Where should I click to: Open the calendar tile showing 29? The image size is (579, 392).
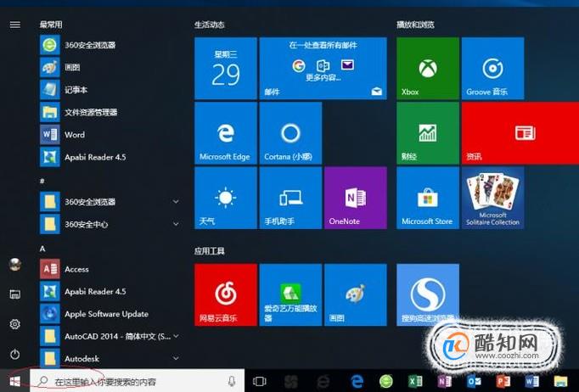226,68
